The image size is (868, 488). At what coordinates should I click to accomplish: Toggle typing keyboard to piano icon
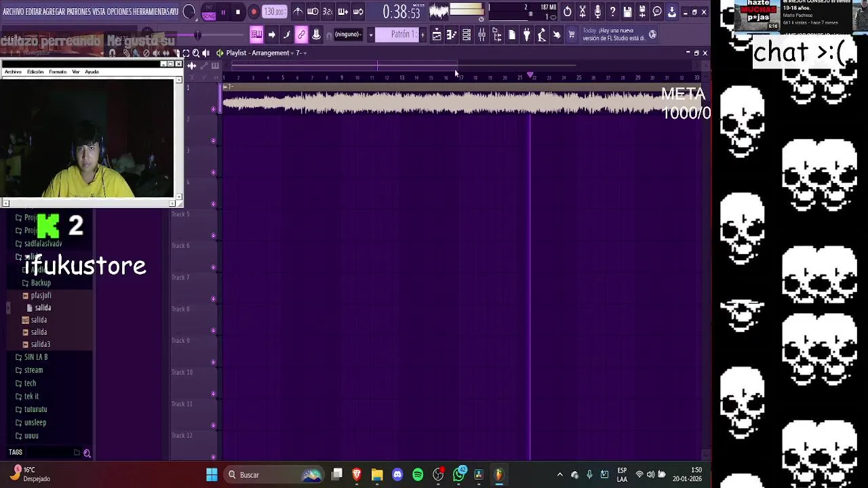tap(256, 35)
